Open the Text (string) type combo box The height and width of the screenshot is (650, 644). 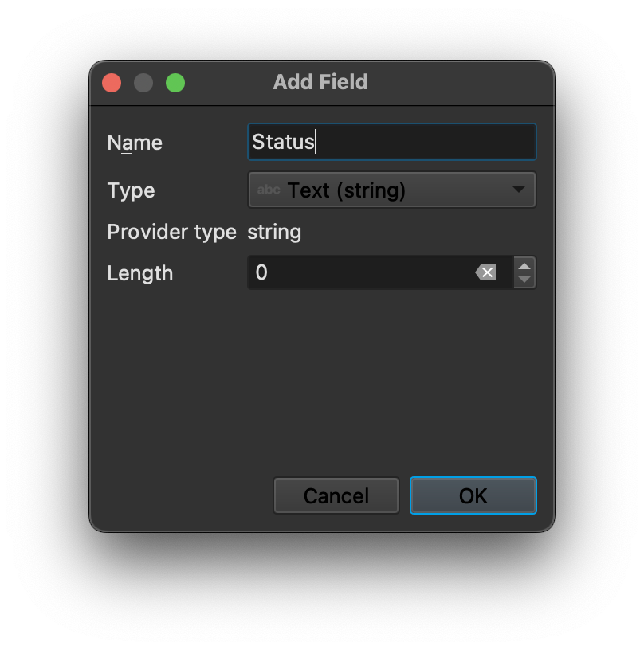tap(391, 190)
